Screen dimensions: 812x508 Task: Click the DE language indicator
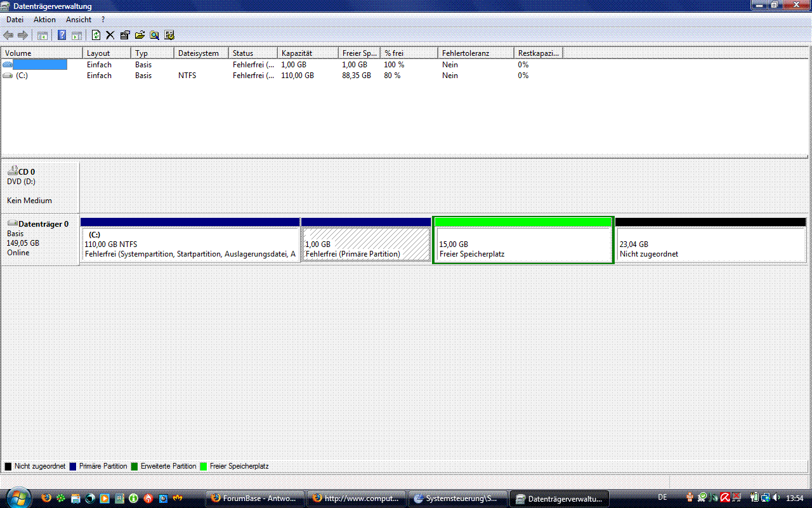[662, 497]
